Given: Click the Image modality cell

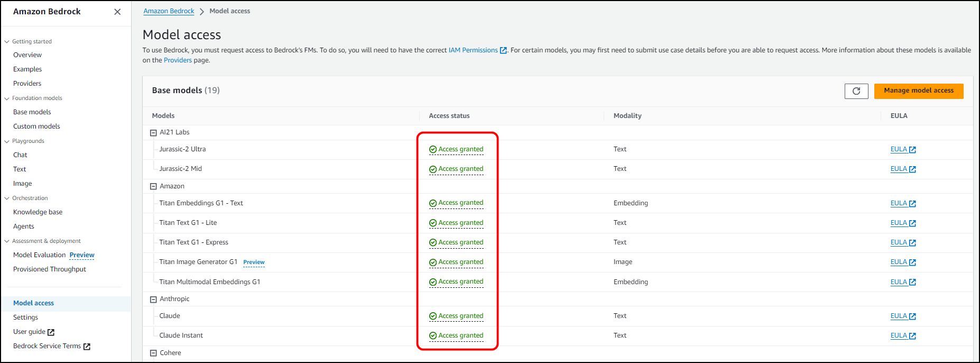Looking at the screenshot, I should [x=623, y=262].
